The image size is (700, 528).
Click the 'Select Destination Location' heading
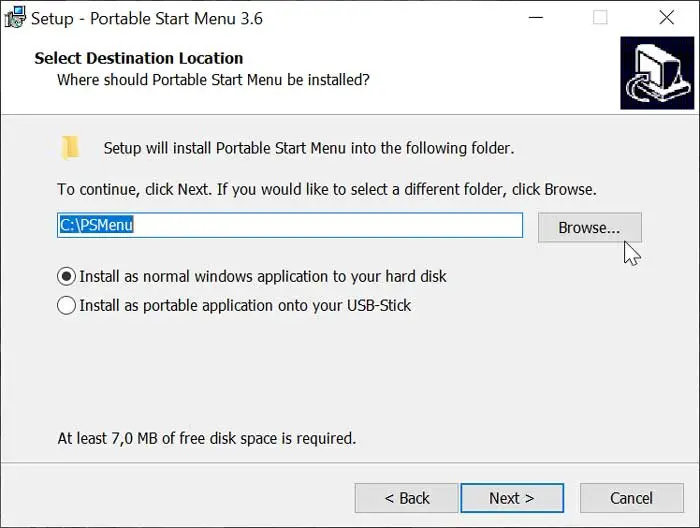[139, 58]
